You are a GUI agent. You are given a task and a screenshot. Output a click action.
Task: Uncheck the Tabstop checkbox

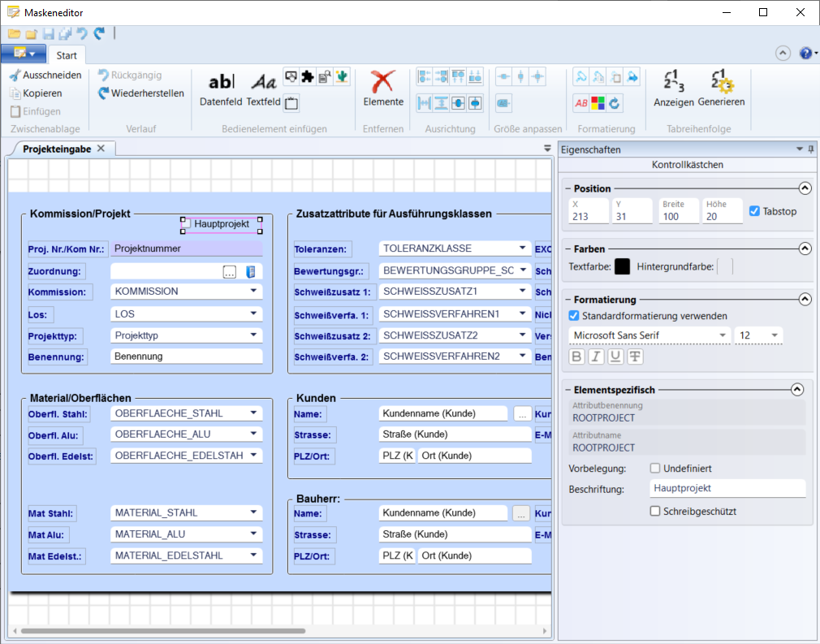click(755, 211)
